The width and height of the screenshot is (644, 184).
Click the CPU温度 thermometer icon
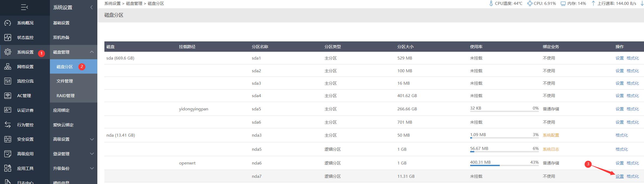pos(491,4)
